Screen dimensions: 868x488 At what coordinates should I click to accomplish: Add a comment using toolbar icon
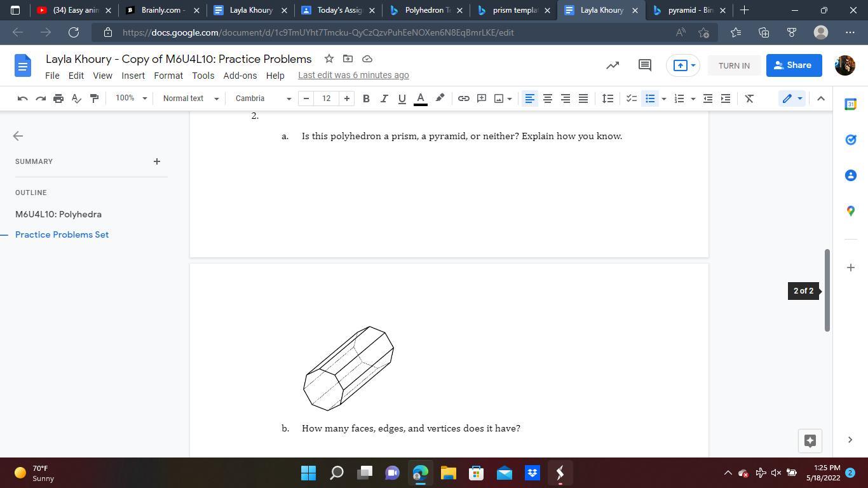click(x=482, y=98)
